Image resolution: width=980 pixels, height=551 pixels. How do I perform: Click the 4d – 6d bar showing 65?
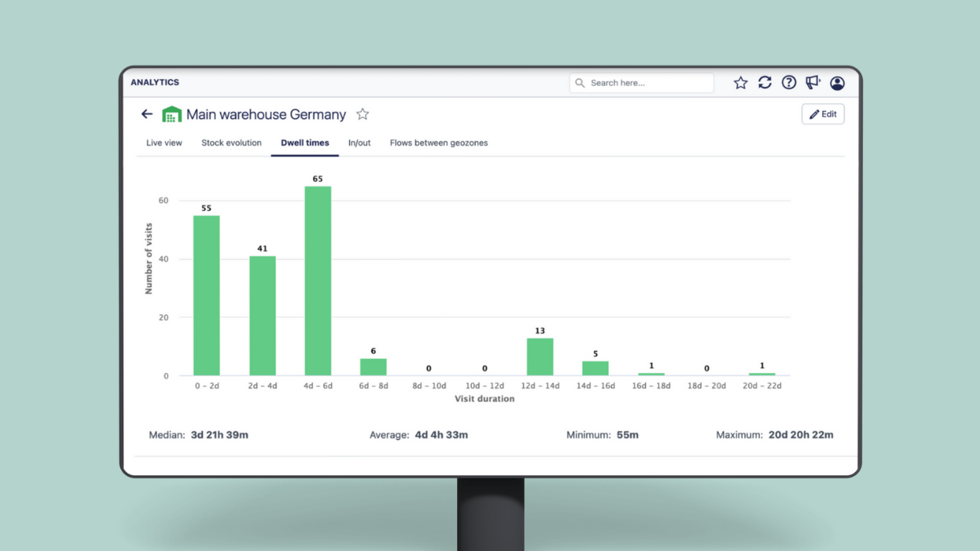point(318,281)
